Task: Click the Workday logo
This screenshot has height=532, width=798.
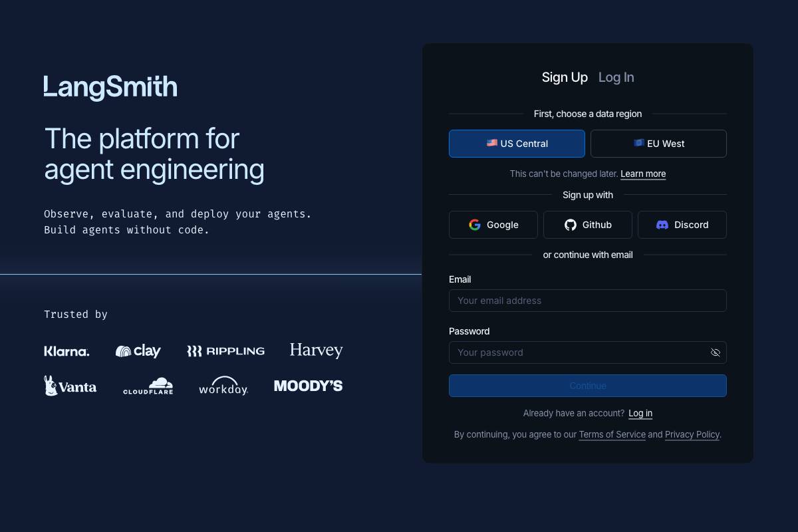Action: pos(223,386)
